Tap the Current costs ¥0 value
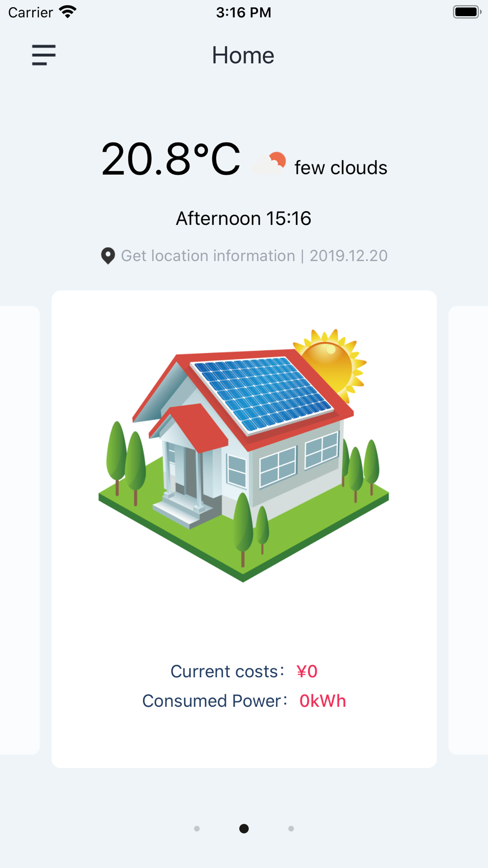This screenshot has width=488, height=868. [307, 672]
